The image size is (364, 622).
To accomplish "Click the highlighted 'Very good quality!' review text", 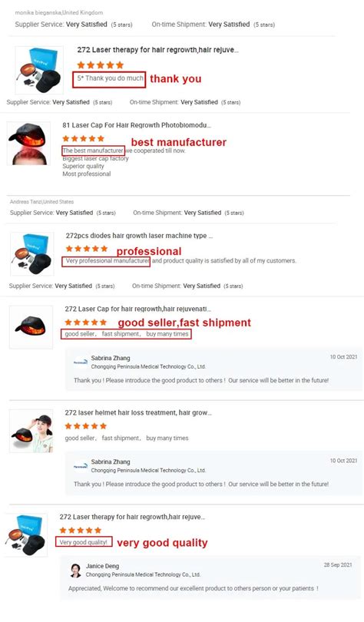I will pyautogui.click(x=84, y=542).
